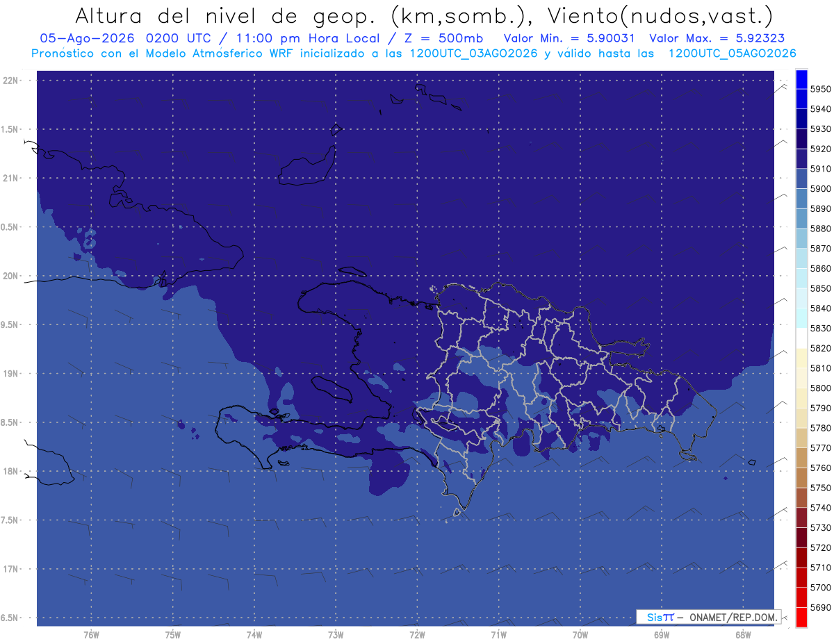The image size is (834, 644).
Task: Click the 69W longitude label
Action: [x=662, y=635]
